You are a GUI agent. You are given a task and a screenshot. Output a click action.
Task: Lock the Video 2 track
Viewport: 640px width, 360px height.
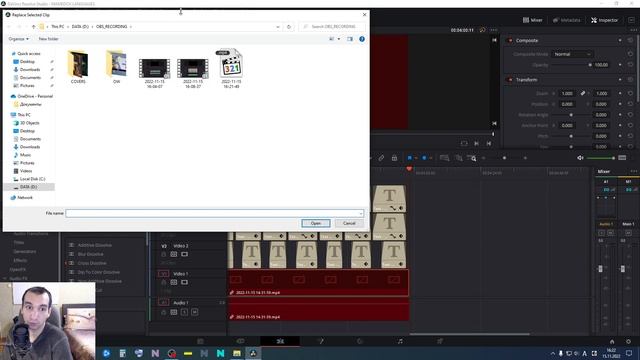(x=163, y=254)
